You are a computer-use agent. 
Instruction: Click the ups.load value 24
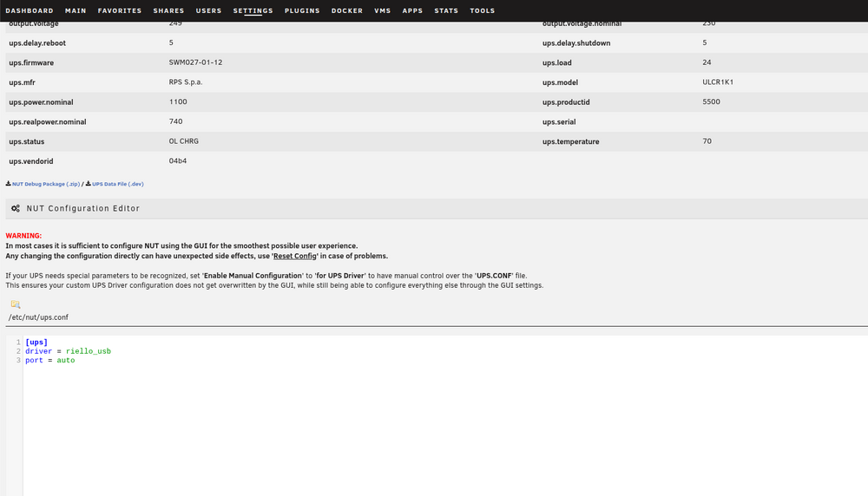pyautogui.click(x=707, y=62)
